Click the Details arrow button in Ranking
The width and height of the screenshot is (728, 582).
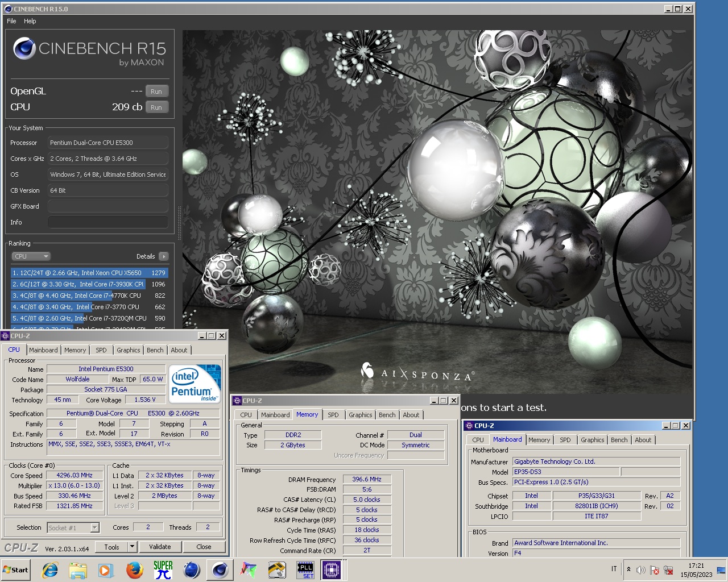pos(164,256)
